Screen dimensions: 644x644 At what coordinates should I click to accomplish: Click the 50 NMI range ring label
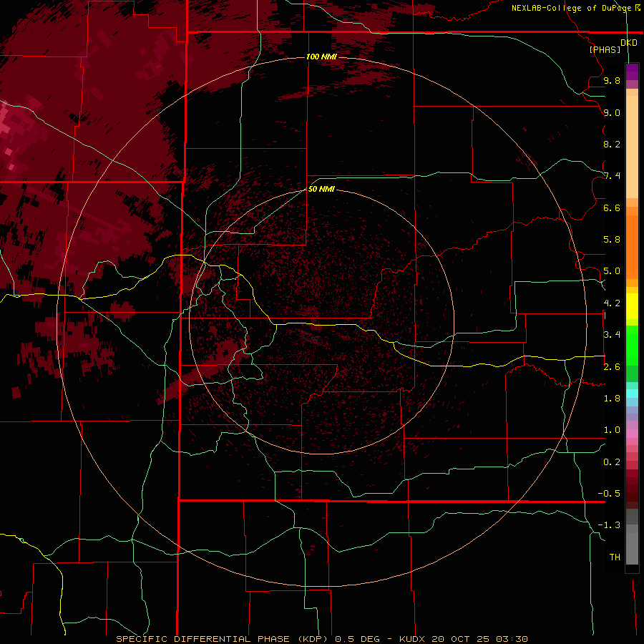click(x=321, y=189)
